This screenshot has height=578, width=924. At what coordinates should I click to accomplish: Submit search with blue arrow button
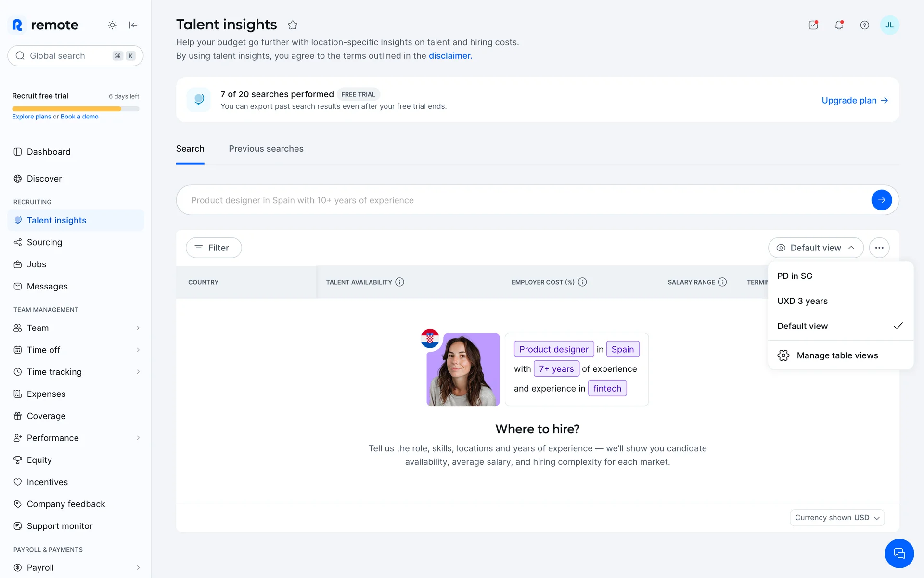point(881,200)
